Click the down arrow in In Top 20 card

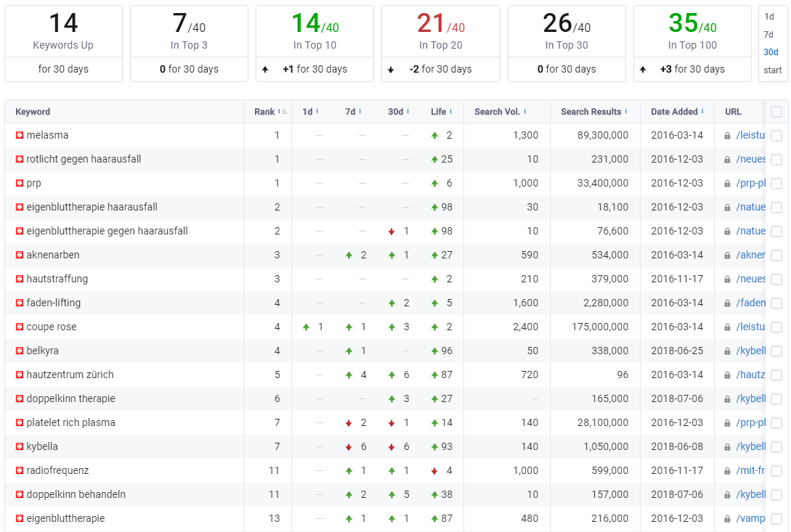coord(391,70)
